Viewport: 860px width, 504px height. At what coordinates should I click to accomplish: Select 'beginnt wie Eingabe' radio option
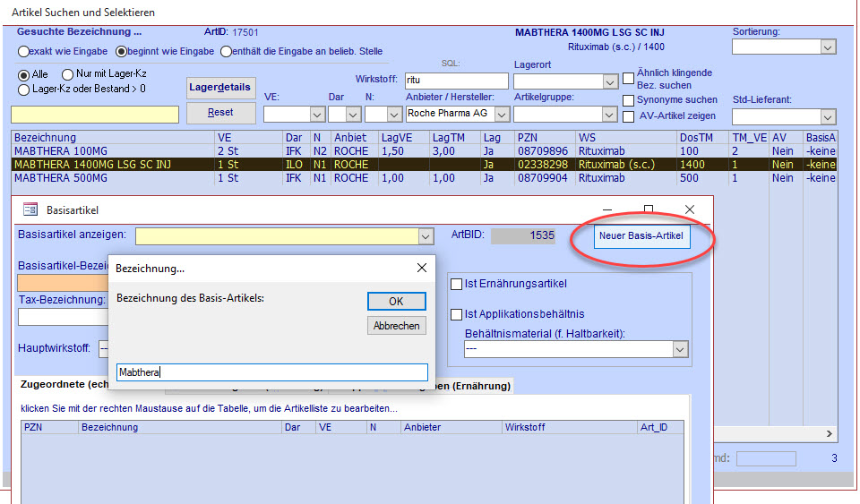[x=121, y=52]
